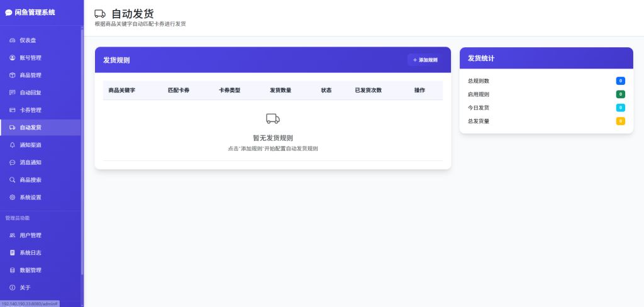Click the document icon beside 系统日志
Image resolution: width=644 pixels, height=307 pixels.
coord(13,253)
